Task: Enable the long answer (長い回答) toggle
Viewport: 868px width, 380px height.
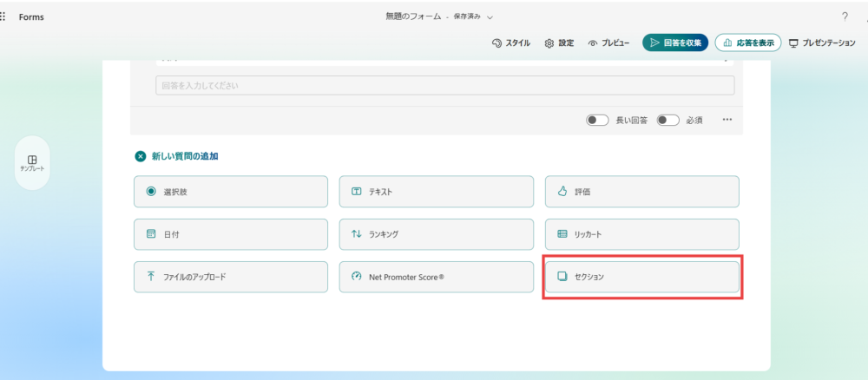Action: 597,120
